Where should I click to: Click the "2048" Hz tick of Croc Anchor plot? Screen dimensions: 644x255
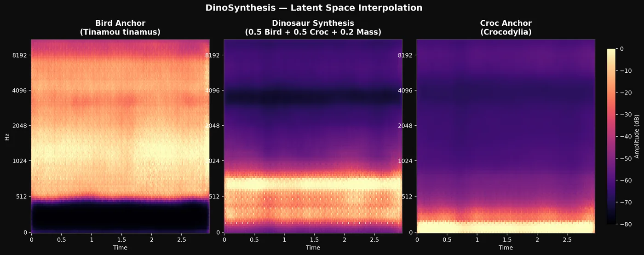(405, 126)
